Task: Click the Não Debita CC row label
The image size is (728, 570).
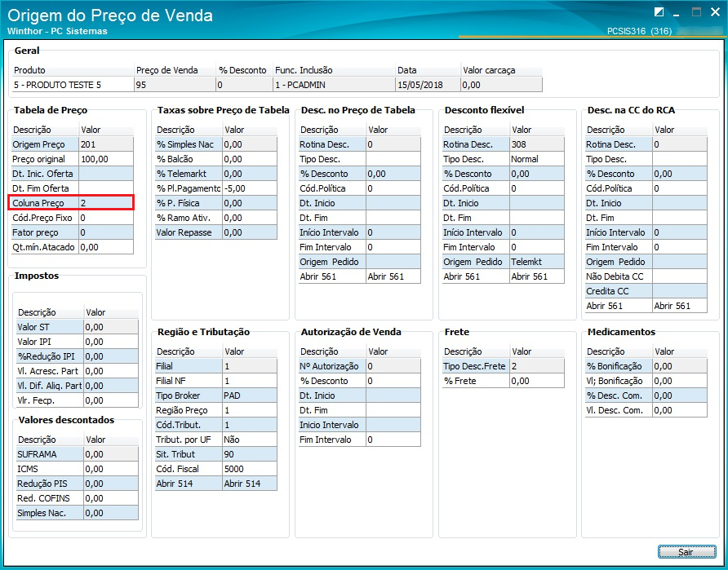Action: [619, 276]
